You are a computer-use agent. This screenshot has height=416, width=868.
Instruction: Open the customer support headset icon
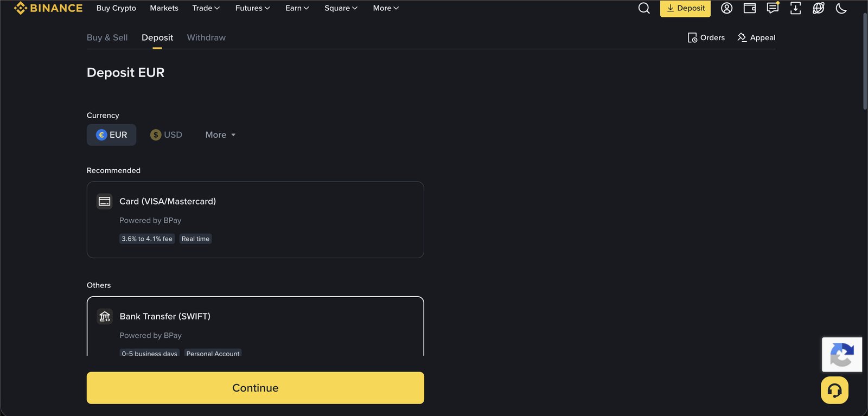pyautogui.click(x=834, y=390)
